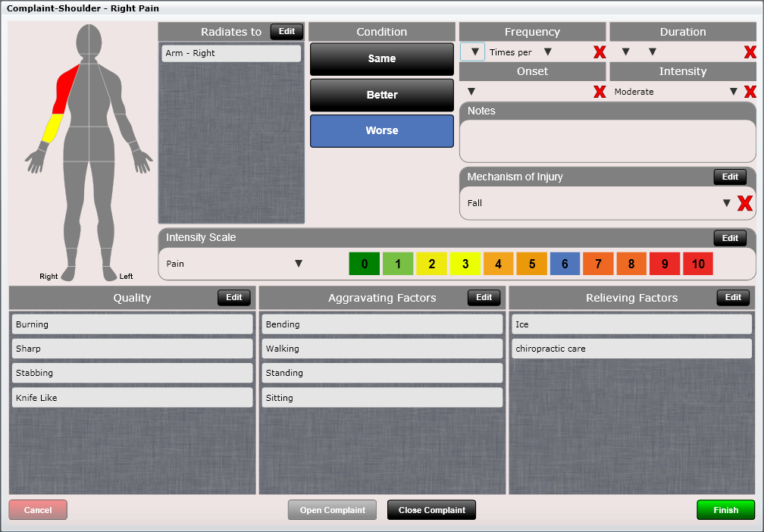Click inside the Notes text area
Viewport: 764px width, 532px height.
pyautogui.click(x=606, y=140)
